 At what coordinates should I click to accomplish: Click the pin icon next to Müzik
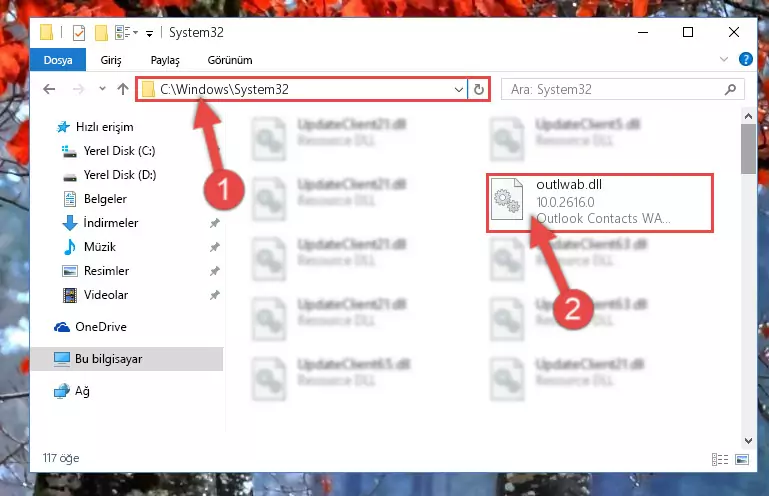tap(214, 247)
